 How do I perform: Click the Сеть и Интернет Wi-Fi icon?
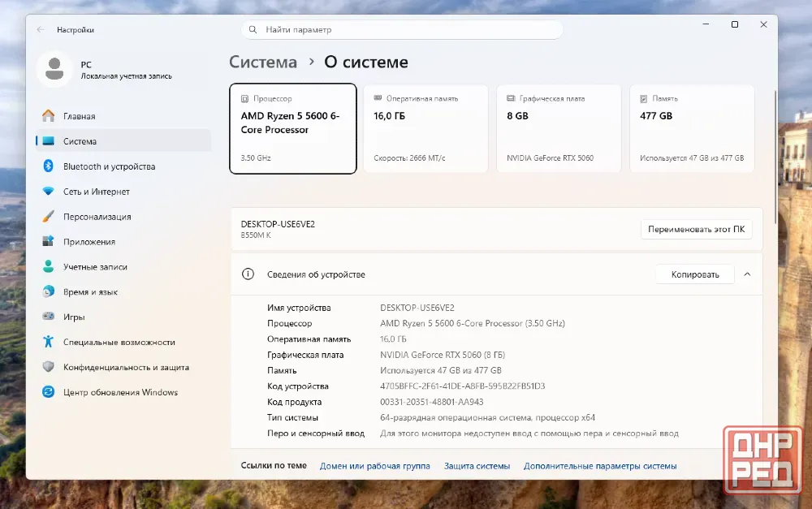pyautogui.click(x=48, y=191)
